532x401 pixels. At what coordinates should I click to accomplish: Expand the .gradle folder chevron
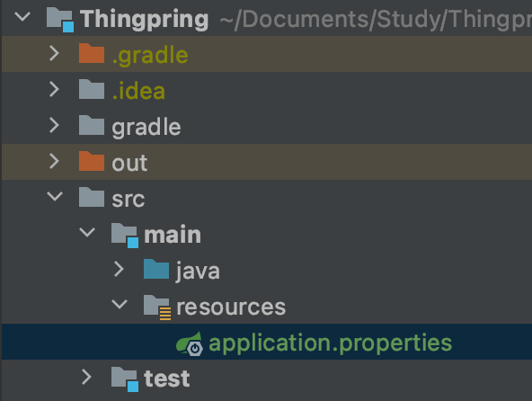54,53
